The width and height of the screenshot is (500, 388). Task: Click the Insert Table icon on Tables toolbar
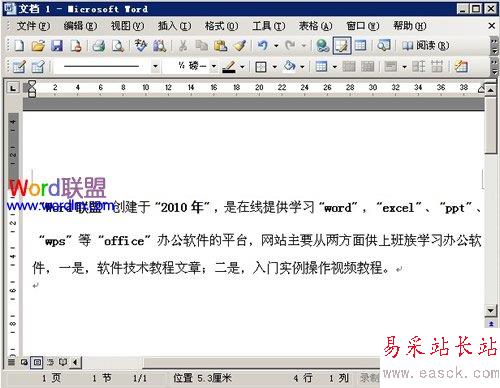pyautogui.click(x=321, y=67)
